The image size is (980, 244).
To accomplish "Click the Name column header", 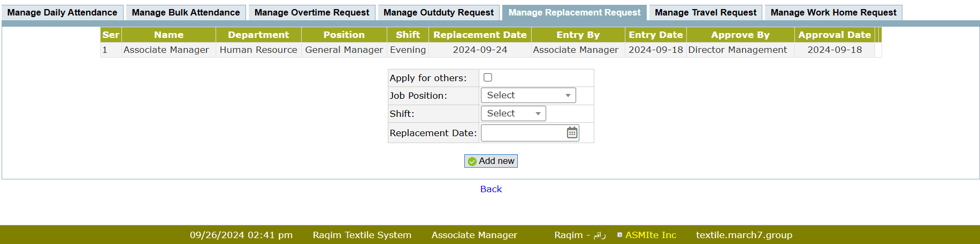I will point(169,35).
